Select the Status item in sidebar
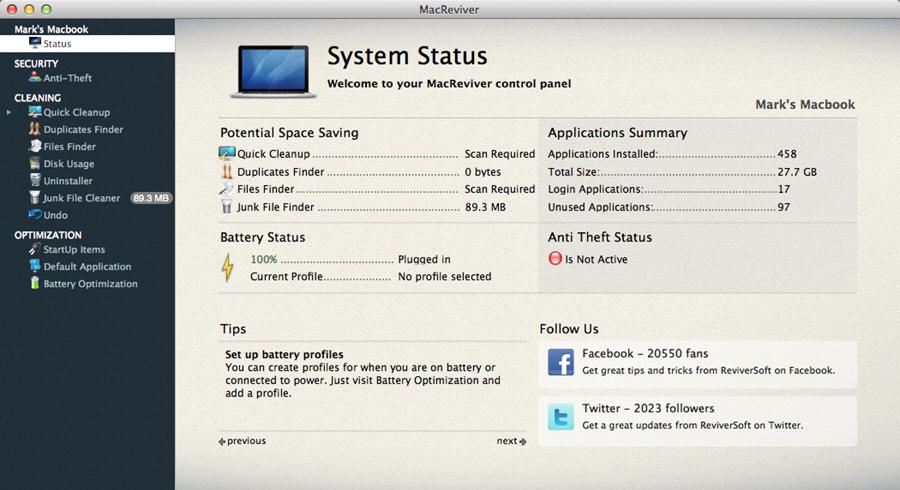Viewport: 900px width, 490px height. 87,44
